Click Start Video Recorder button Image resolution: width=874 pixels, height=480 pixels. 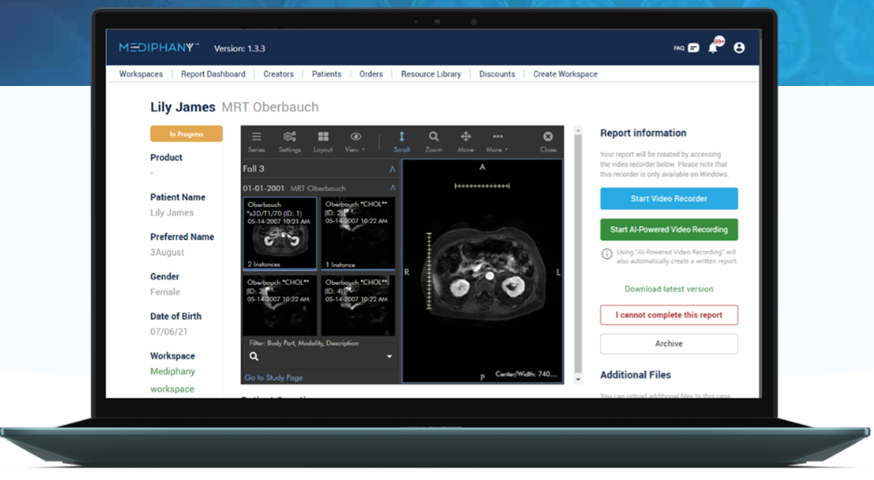tap(669, 198)
